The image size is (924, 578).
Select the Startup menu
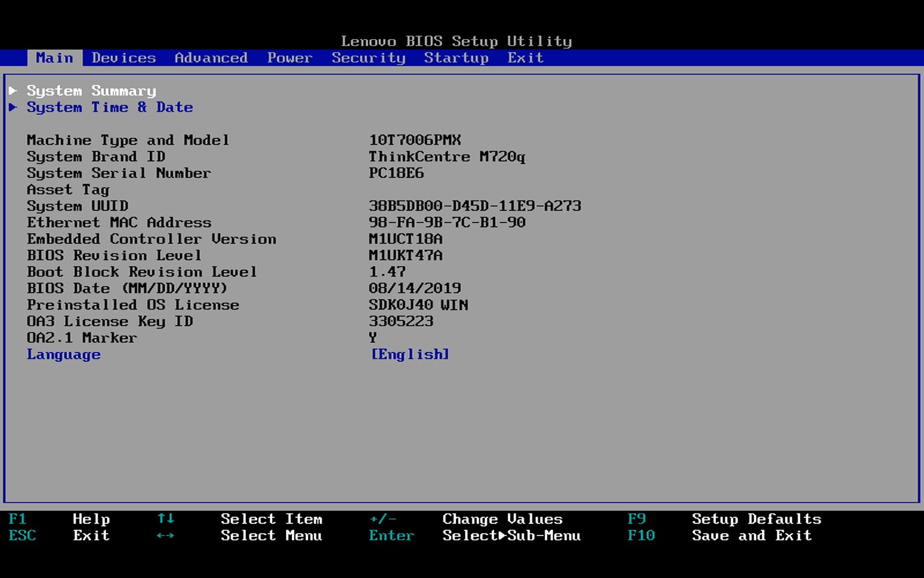(x=455, y=58)
